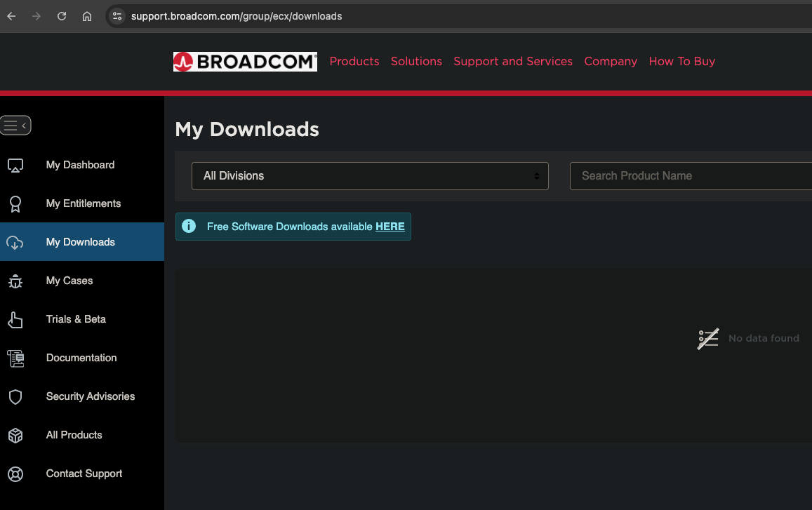Click "Free Software Downloads available" text
Screen dimensions: 812x510
pyautogui.click(x=289, y=227)
